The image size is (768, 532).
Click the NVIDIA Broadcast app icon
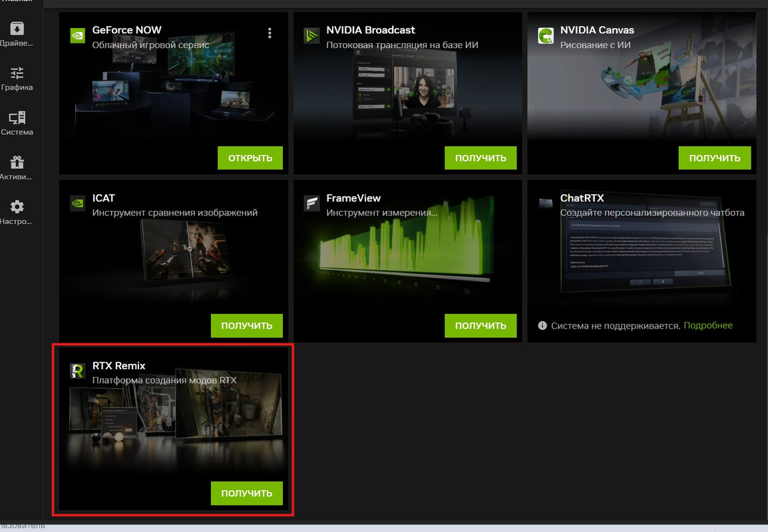coord(311,36)
